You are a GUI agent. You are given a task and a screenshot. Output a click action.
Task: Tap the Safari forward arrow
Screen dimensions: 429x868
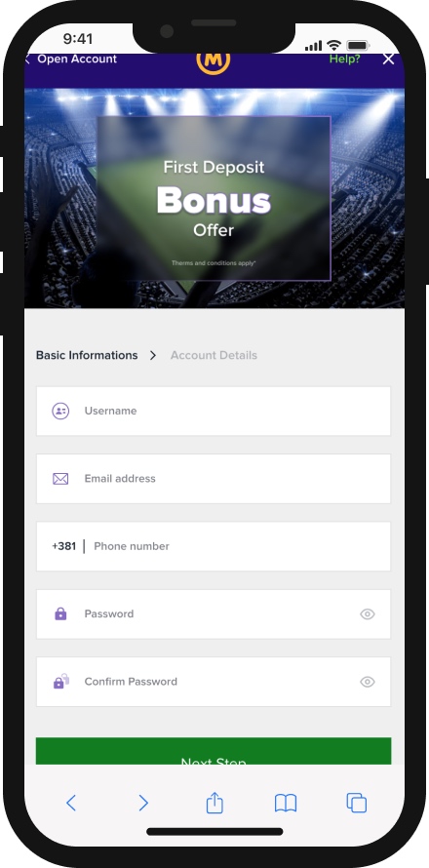(x=142, y=803)
